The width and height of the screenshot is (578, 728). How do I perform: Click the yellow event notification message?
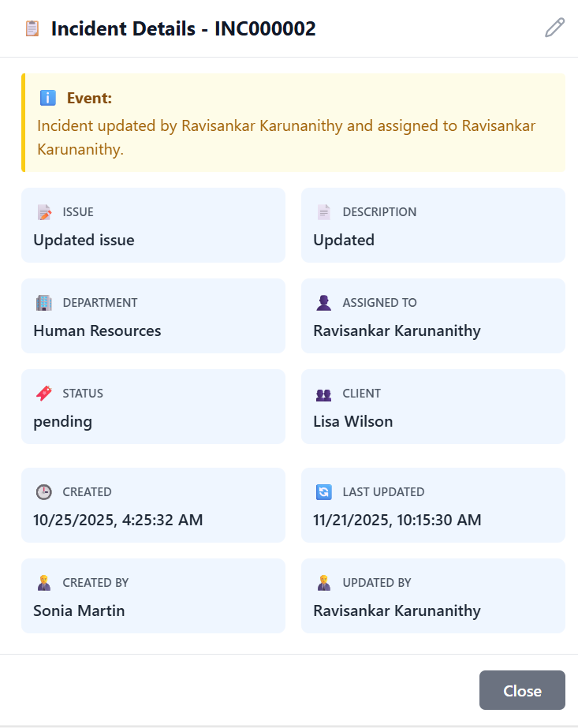coord(293,137)
